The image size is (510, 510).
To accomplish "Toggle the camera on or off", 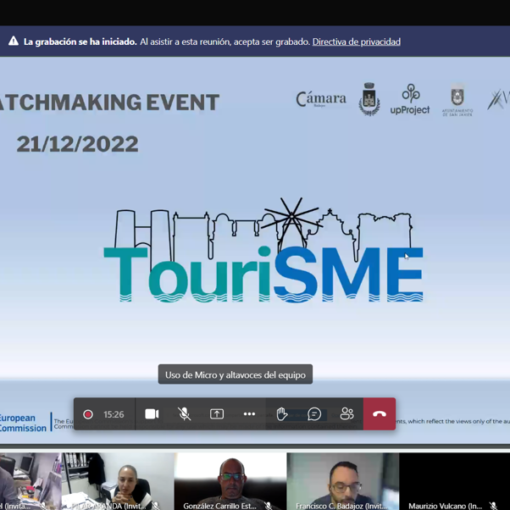I will (152, 414).
